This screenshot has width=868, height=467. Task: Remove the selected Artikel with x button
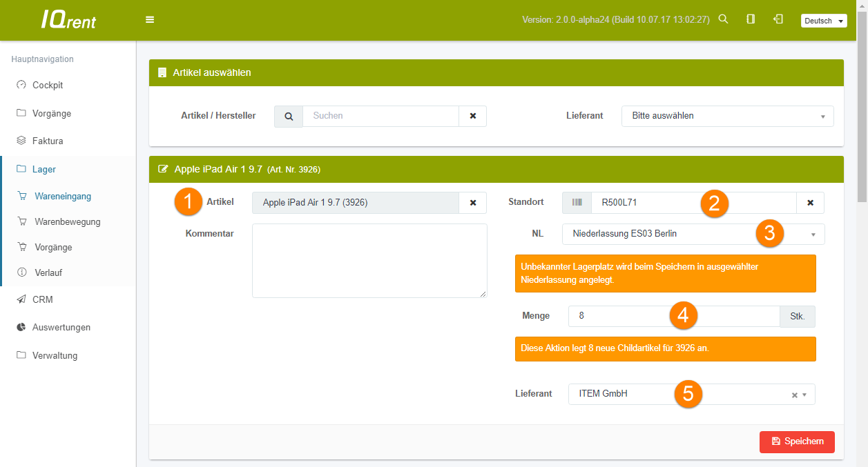(x=473, y=203)
